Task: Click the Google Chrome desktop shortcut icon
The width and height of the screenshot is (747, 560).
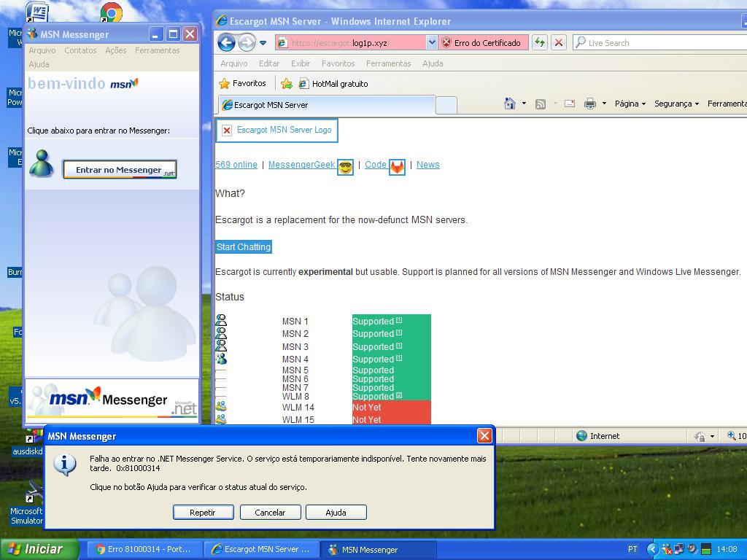Action: pos(112,12)
